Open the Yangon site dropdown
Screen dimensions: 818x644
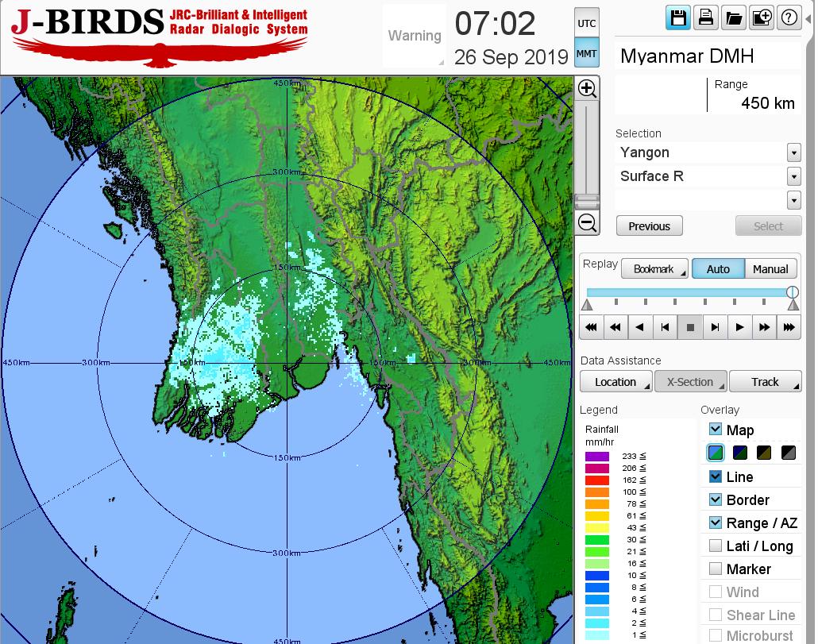793,152
